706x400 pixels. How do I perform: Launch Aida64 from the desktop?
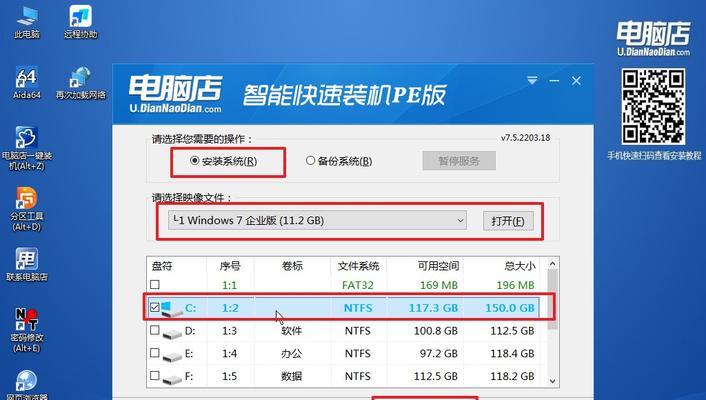27,83
